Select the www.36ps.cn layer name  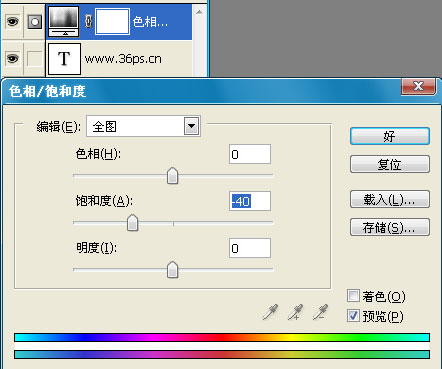coord(123,59)
